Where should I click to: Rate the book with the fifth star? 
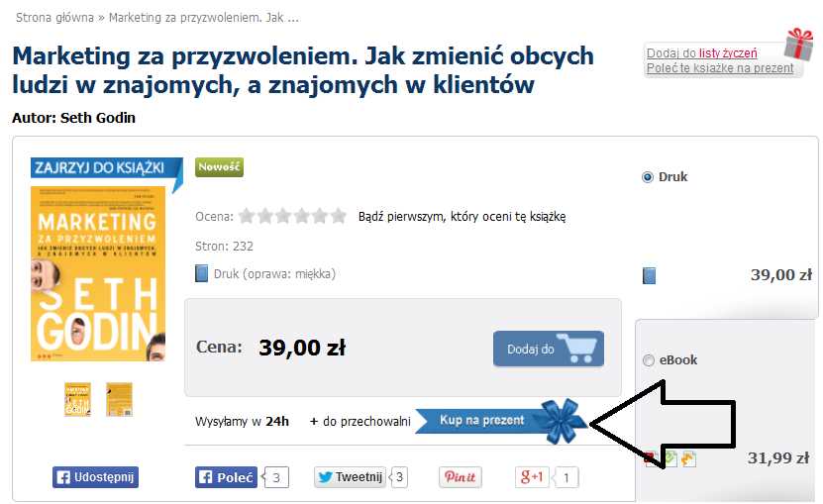point(320,216)
